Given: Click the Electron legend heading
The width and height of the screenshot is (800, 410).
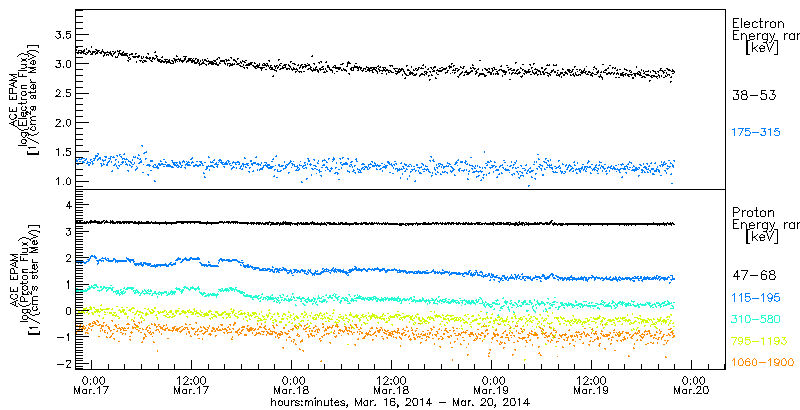Looking at the screenshot, I should tap(758, 23).
